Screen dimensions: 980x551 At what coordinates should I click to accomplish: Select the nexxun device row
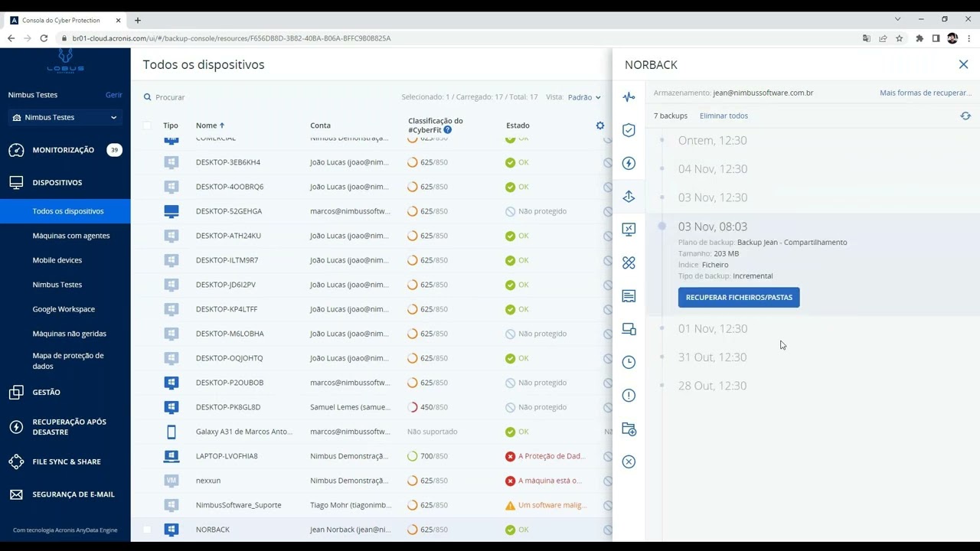point(371,481)
